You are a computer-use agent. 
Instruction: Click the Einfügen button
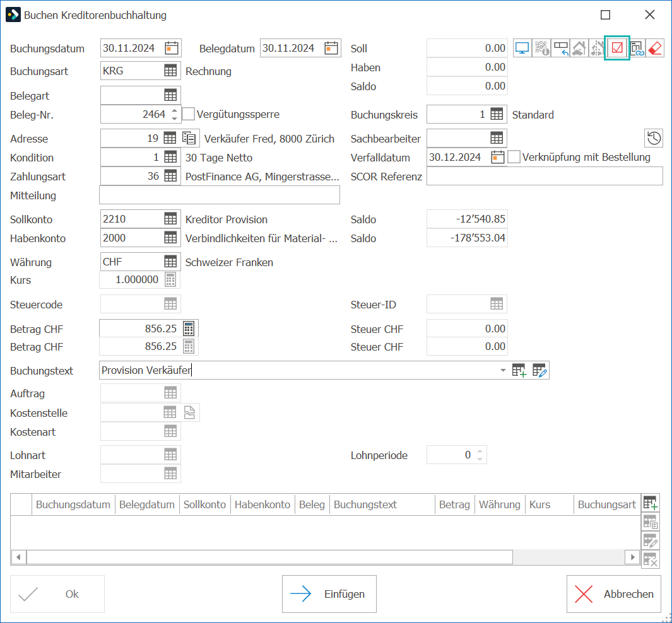pyautogui.click(x=329, y=594)
